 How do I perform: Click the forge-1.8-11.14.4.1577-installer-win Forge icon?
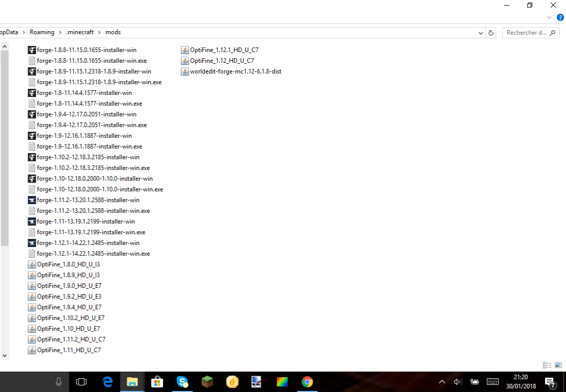pyautogui.click(x=32, y=93)
